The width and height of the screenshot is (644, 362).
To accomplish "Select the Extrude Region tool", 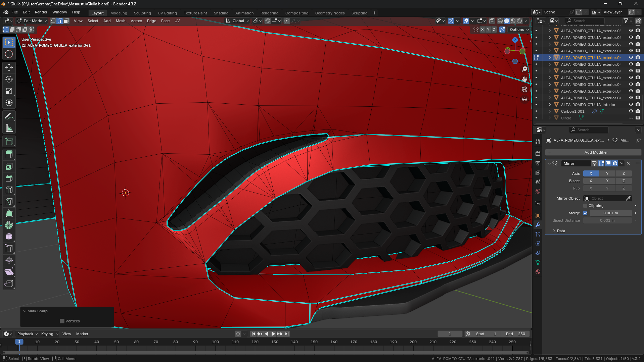I will click(x=9, y=154).
